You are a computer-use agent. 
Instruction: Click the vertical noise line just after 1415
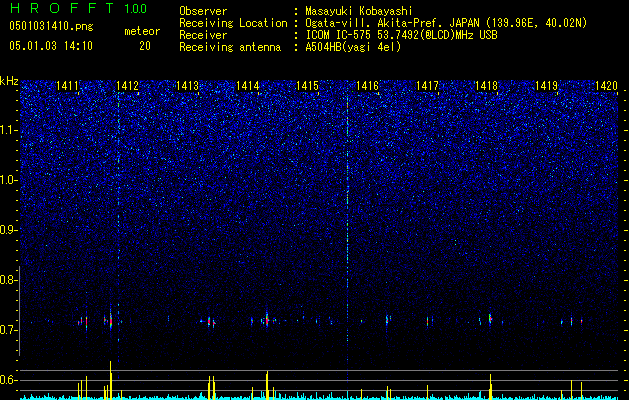coord(347,237)
